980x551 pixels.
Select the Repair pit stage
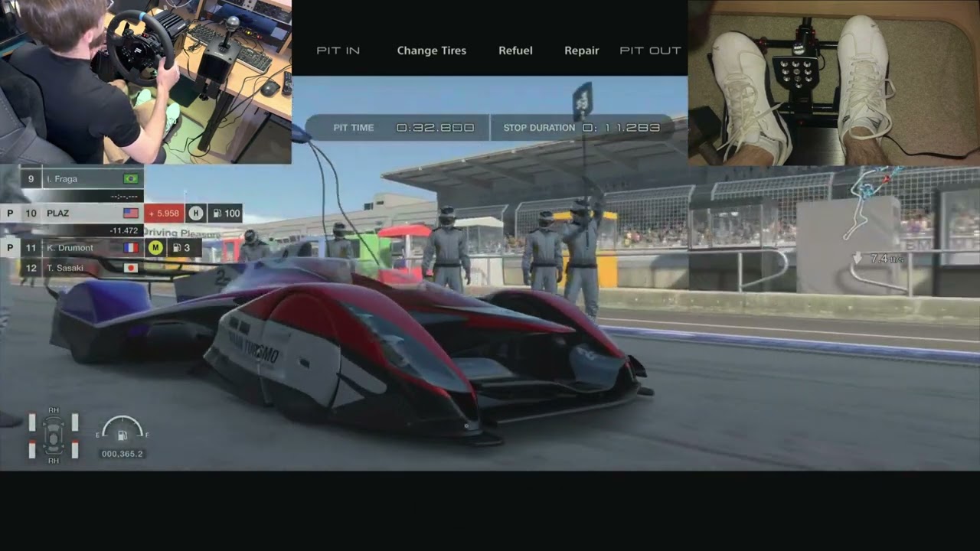tap(582, 51)
